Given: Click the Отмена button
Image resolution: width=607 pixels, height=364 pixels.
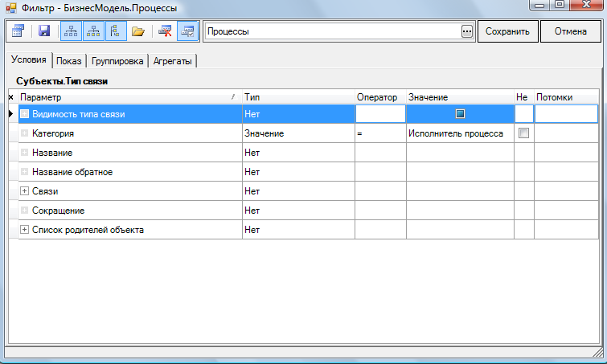Looking at the screenshot, I should pos(570,31).
